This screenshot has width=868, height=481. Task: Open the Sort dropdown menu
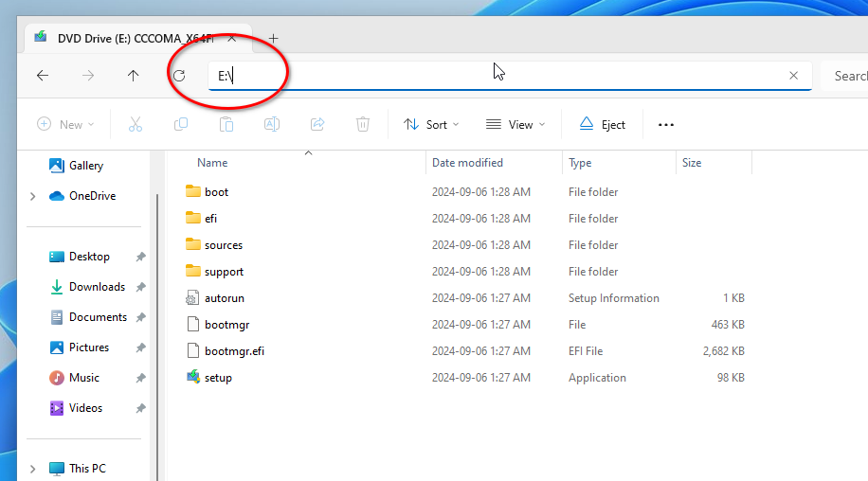coord(431,124)
